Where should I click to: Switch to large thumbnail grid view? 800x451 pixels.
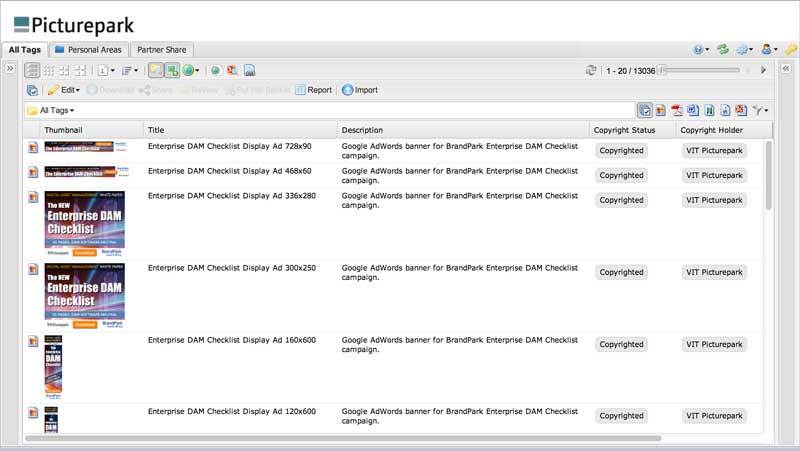pyautogui.click(x=81, y=70)
